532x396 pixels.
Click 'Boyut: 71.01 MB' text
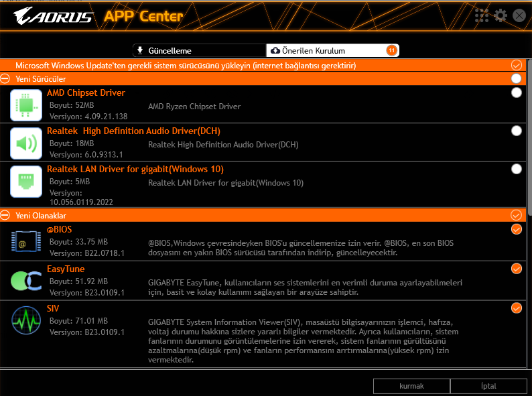(x=78, y=321)
